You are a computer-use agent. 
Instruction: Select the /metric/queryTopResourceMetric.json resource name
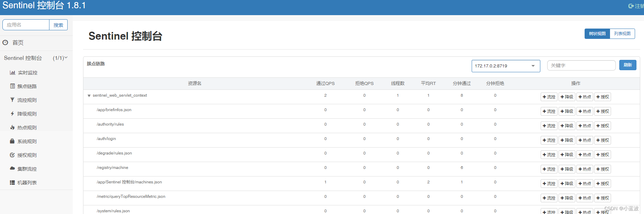click(131, 197)
